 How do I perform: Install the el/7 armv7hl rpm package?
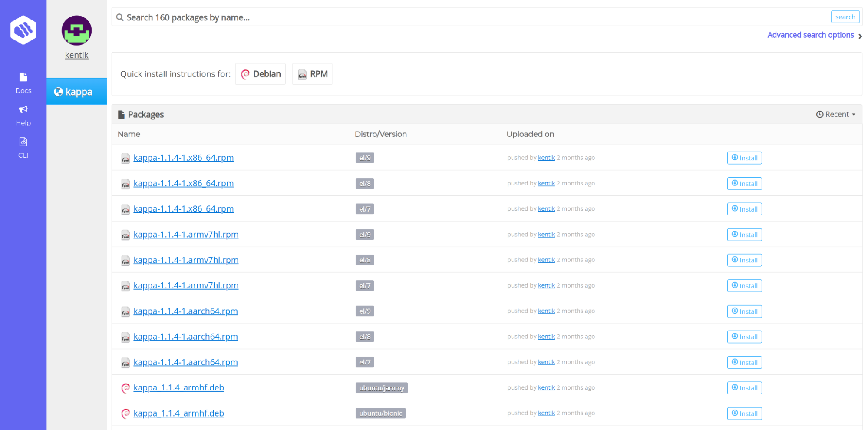pos(744,285)
